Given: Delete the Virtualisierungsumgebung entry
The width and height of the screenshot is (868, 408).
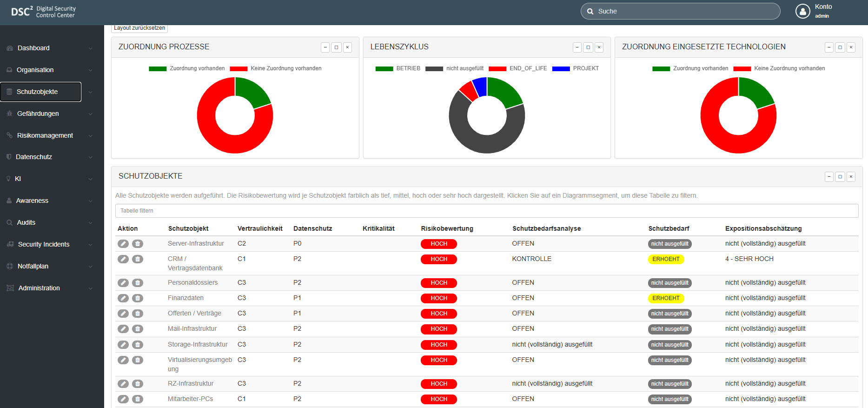Looking at the screenshot, I should click(x=138, y=360).
